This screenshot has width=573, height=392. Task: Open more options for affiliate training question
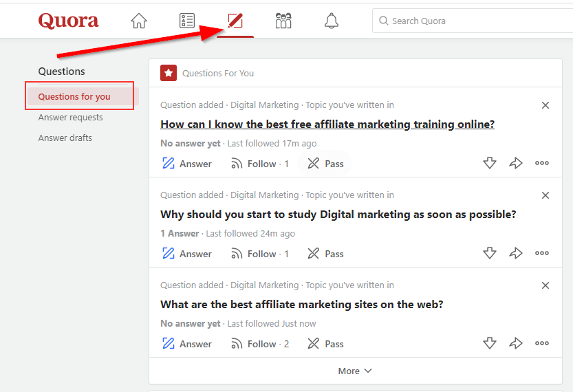point(542,163)
